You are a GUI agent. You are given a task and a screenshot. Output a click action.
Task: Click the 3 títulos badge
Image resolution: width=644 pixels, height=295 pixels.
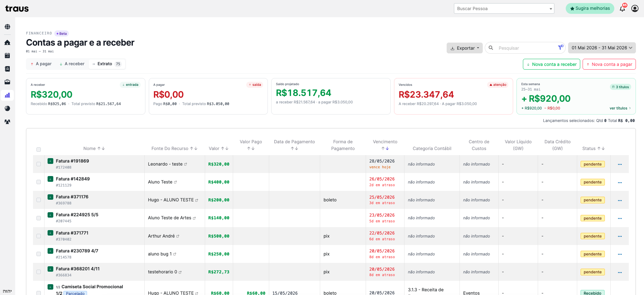(x=621, y=87)
